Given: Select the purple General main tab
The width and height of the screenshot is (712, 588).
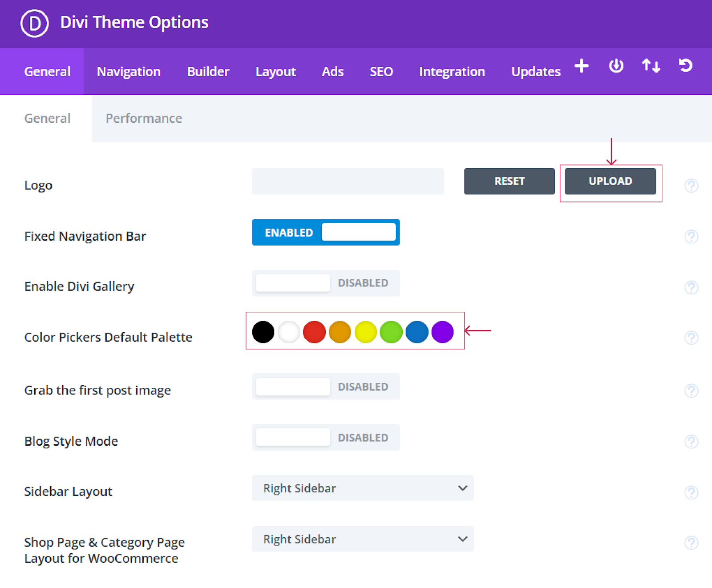Looking at the screenshot, I should [x=42, y=71].
